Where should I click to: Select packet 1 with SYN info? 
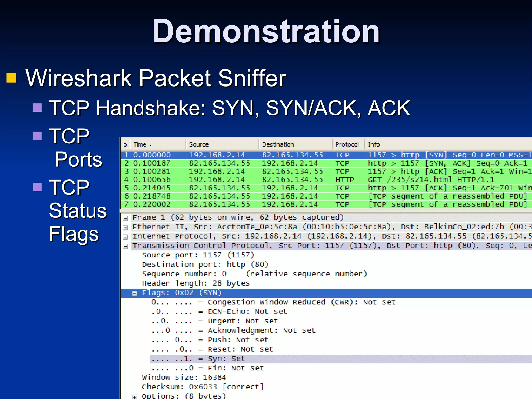click(x=326, y=155)
